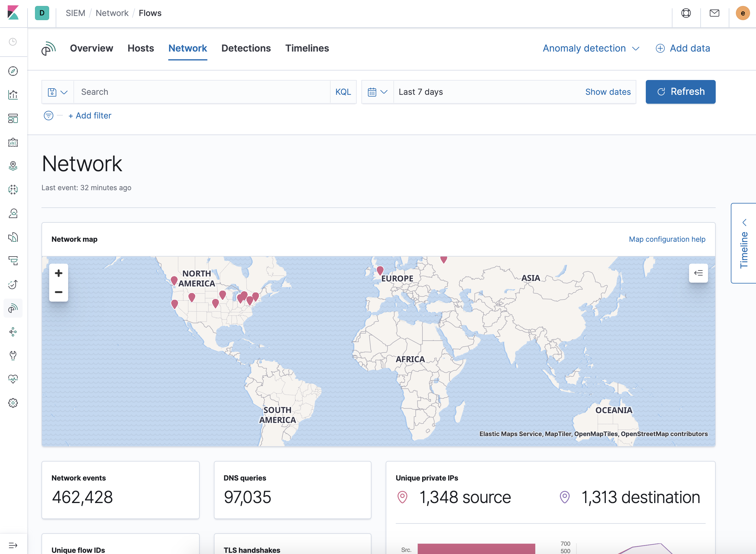
Task: Open Dev Tools using the wrench icon
Action: [x=13, y=356]
